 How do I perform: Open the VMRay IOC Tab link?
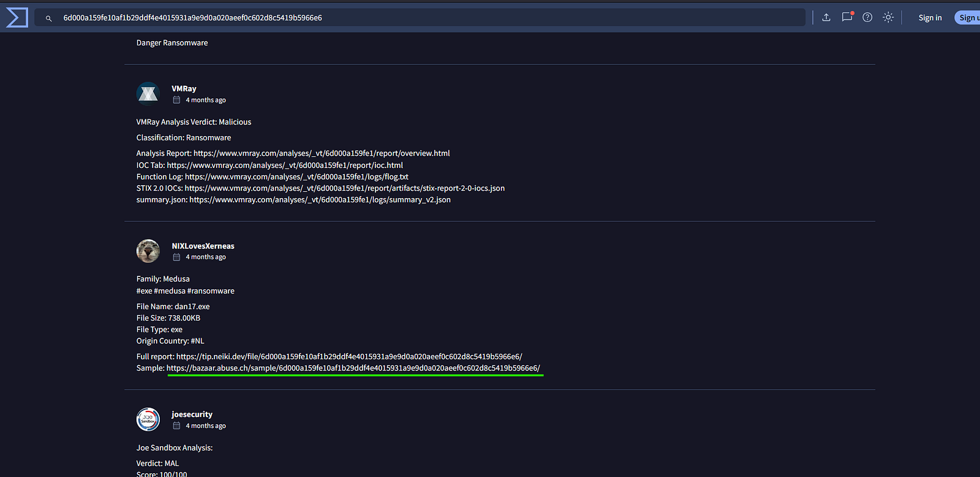tap(285, 165)
